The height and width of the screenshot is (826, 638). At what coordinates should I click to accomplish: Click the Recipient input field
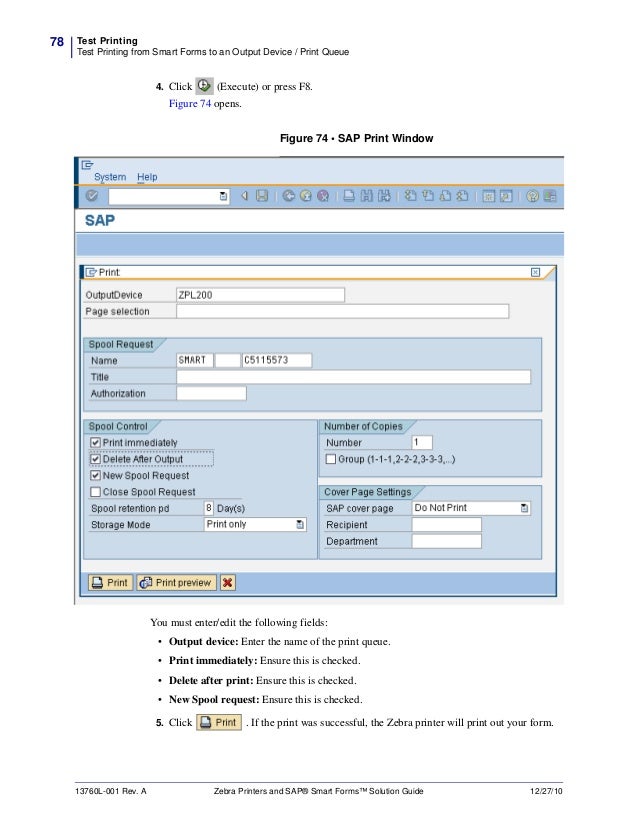click(x=447, y=524)
